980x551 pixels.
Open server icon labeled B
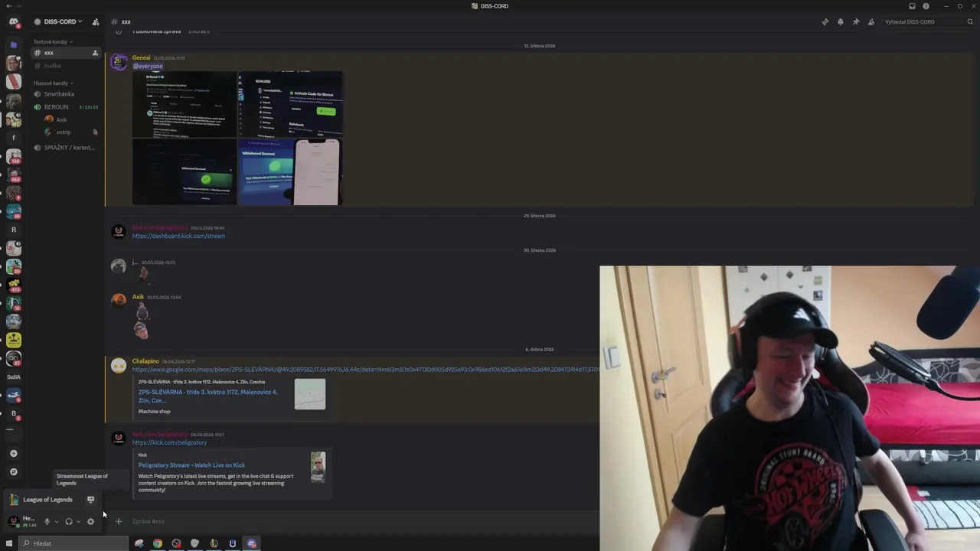pyautogui.click(x=13, y=413)
